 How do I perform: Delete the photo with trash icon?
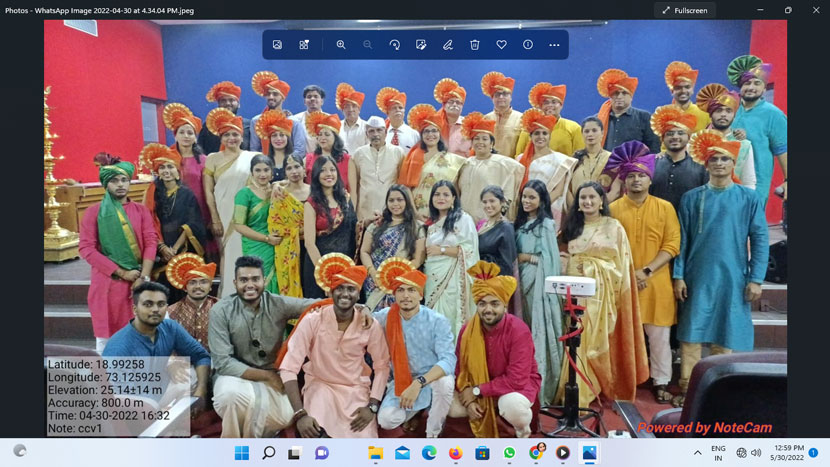[x=475, y=45]
